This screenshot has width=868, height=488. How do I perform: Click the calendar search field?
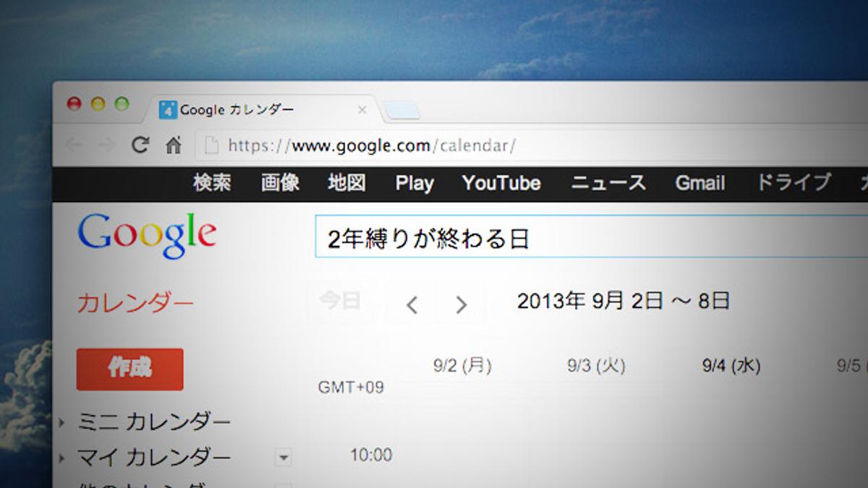tap(591, 237)
